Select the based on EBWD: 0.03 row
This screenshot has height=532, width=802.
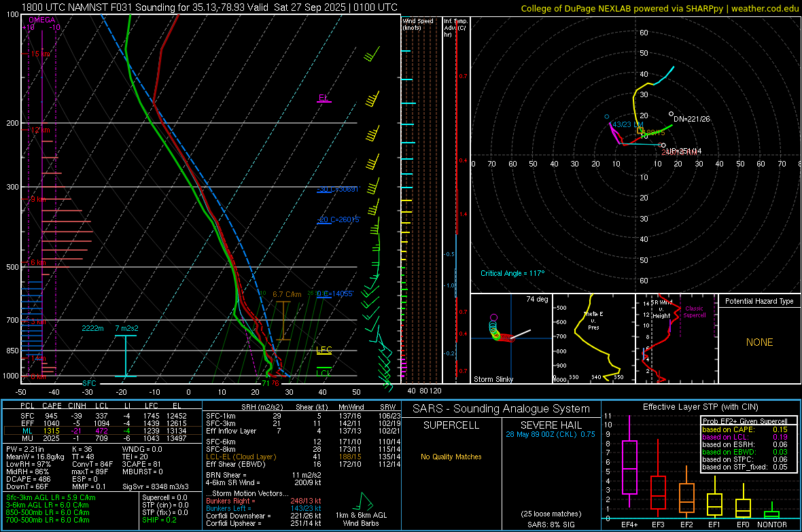point(745,452)
